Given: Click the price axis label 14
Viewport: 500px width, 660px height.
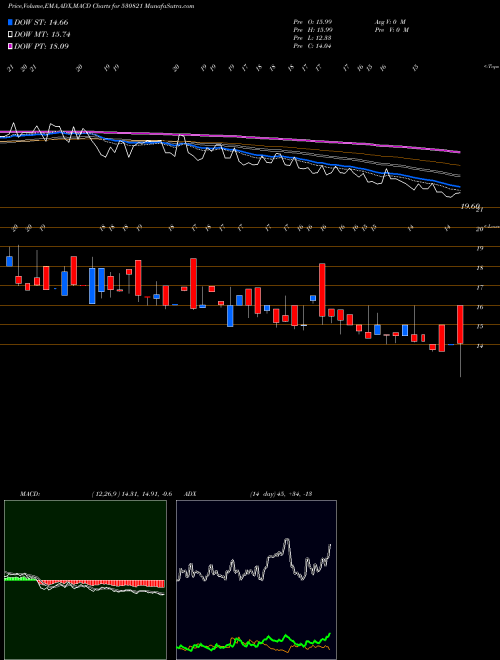Looking at the screenshot, I should pyautogui.click(x=479, y=346).
